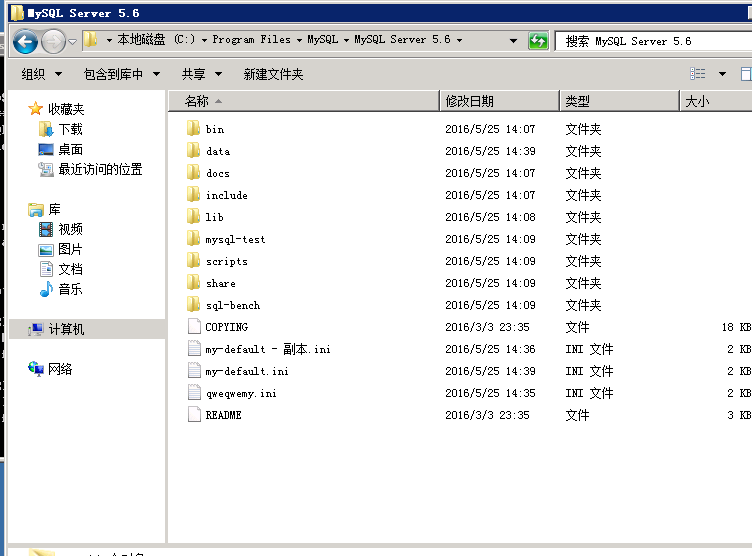752x556 pixels.
Task: Select the mysql-test folder icon
Action: point(193,239)
